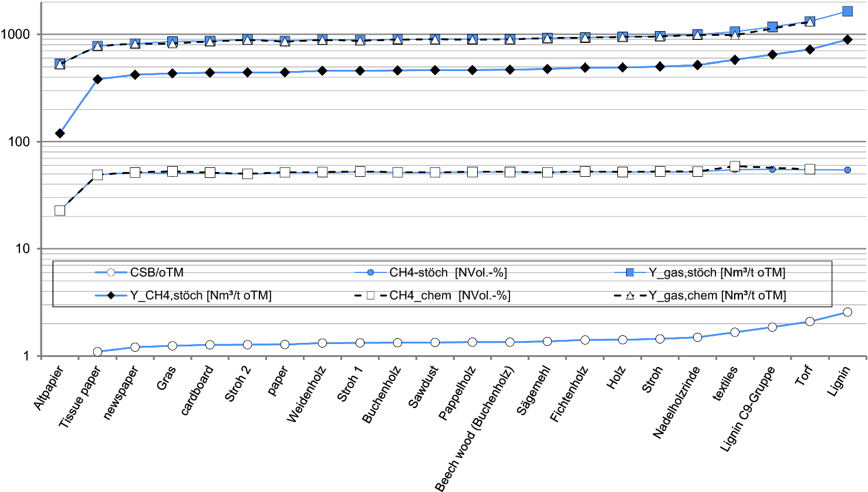Click the Y_gas,chem legend triangle marker
Image resolution: width=868 pixels, height=492 pixels.
[x=630, y=295]
